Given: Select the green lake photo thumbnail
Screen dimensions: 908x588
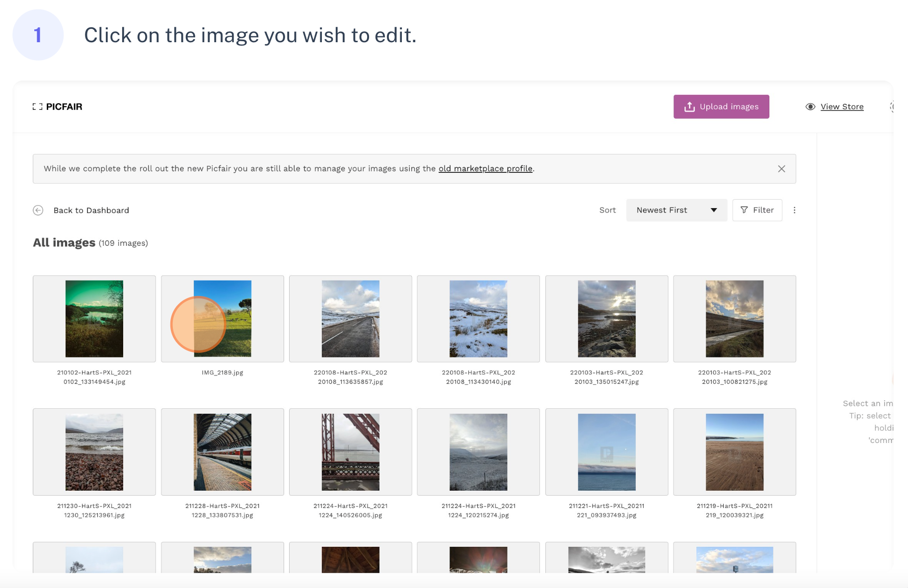Looking at the screenshot, I should pos(94,319).
